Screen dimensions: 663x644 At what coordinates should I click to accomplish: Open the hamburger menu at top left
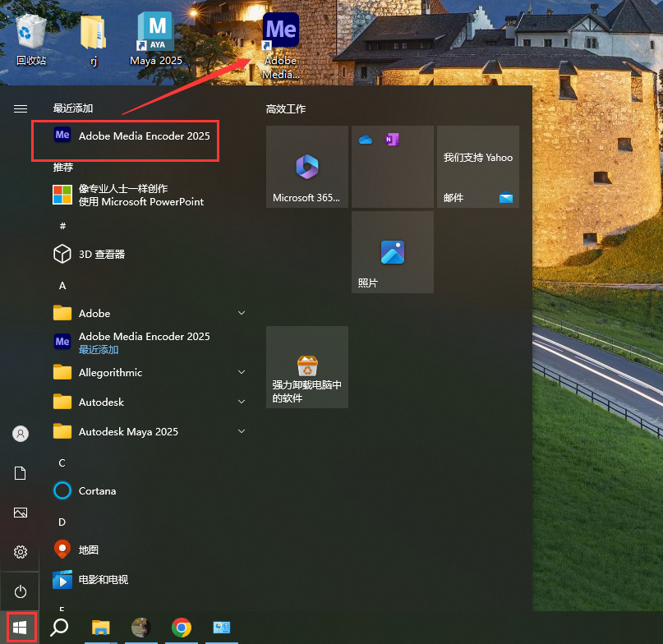[x=20, y=108]
